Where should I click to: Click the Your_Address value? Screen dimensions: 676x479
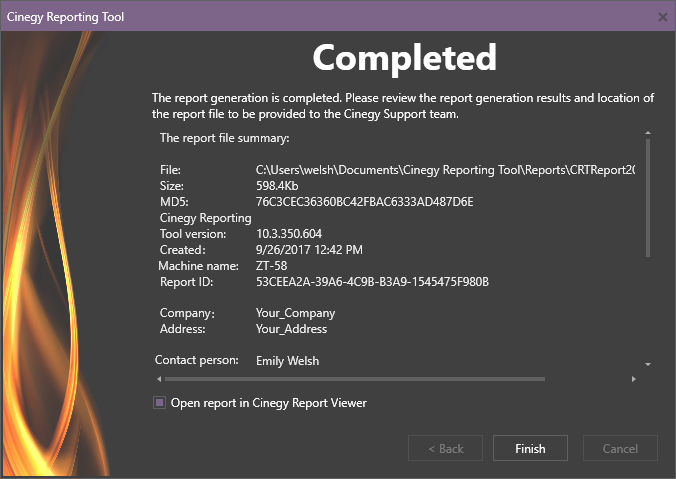291,329
